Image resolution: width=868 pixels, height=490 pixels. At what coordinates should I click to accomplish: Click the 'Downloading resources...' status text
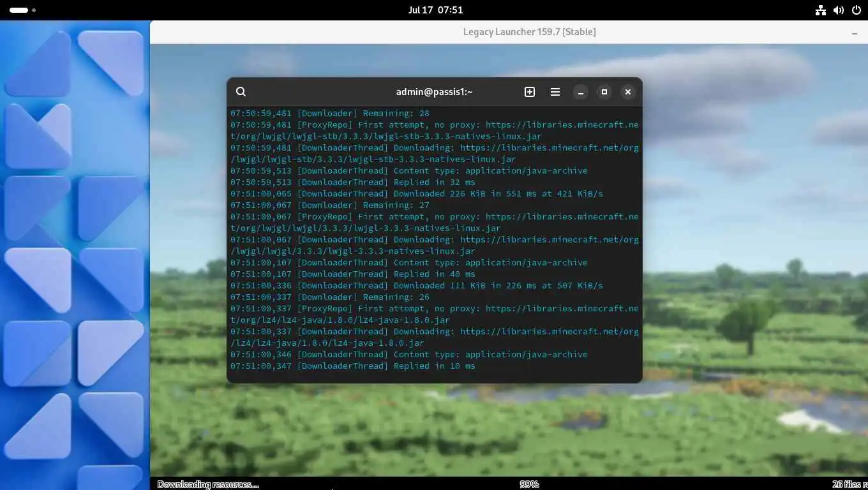point(208,484)
